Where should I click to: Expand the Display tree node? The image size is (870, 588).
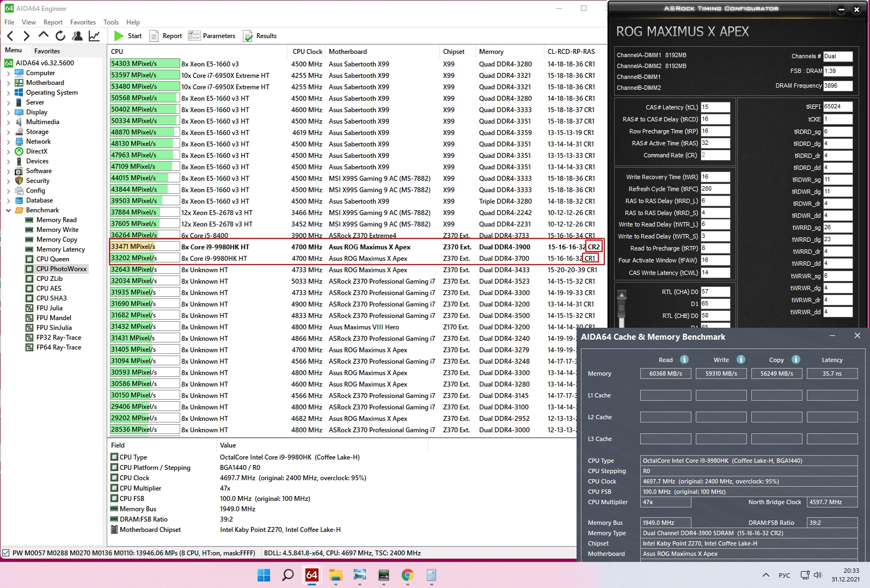[8, 112]
